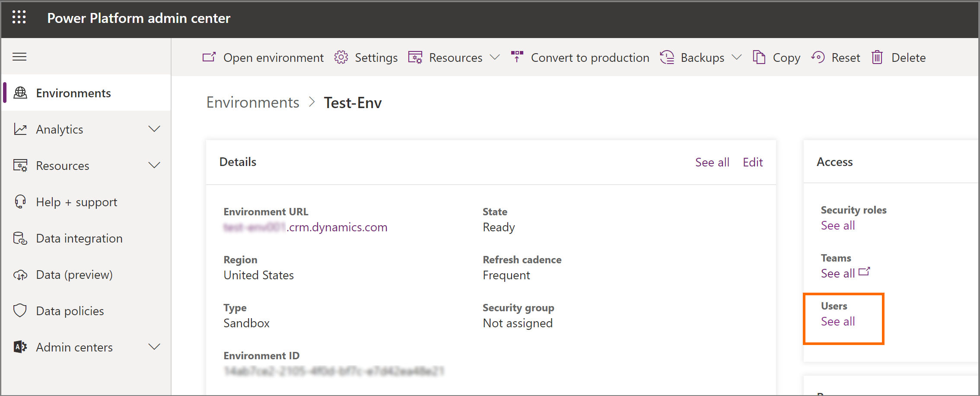
Task: Open Help + support in sidebar
Action: [86, 202]
